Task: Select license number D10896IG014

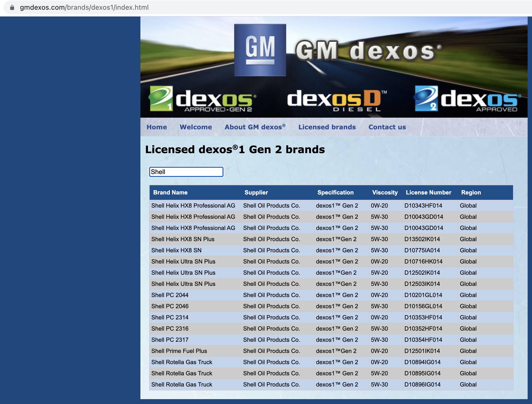Action: coord(422,385)
